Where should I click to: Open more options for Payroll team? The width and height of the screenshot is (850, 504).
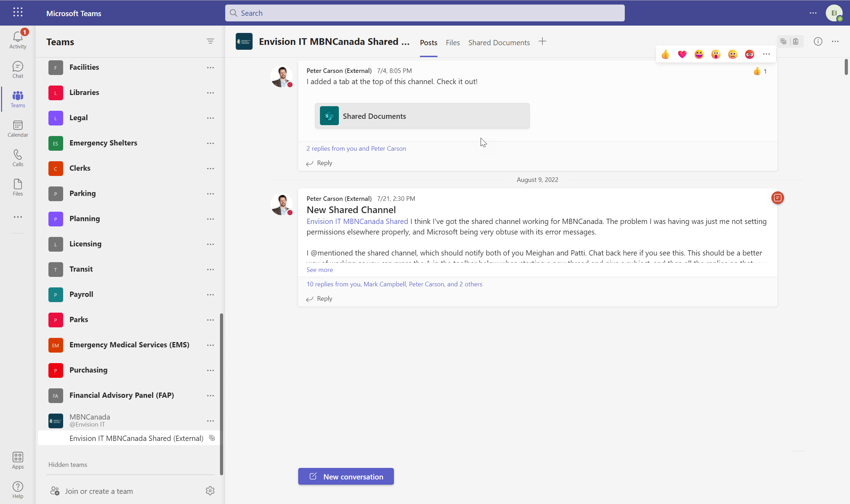(210, 294)
